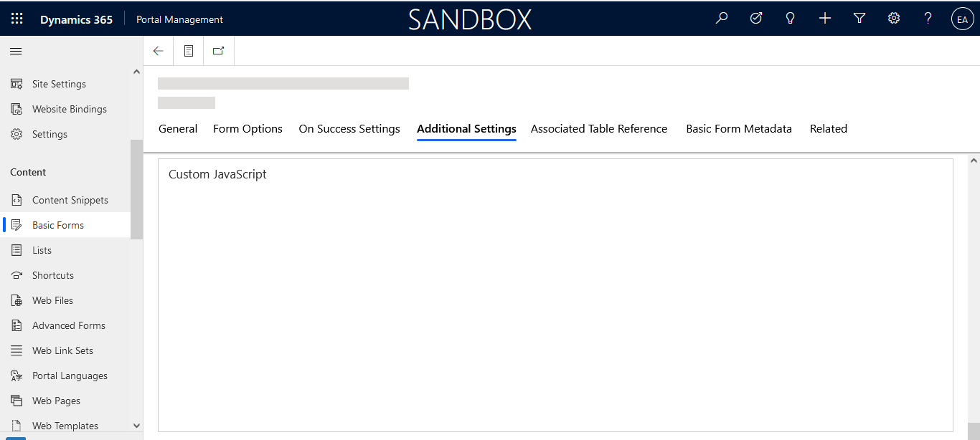This screenshot has width=980, height=440.
Task: Open the EA user account menu
Action: 962,19
